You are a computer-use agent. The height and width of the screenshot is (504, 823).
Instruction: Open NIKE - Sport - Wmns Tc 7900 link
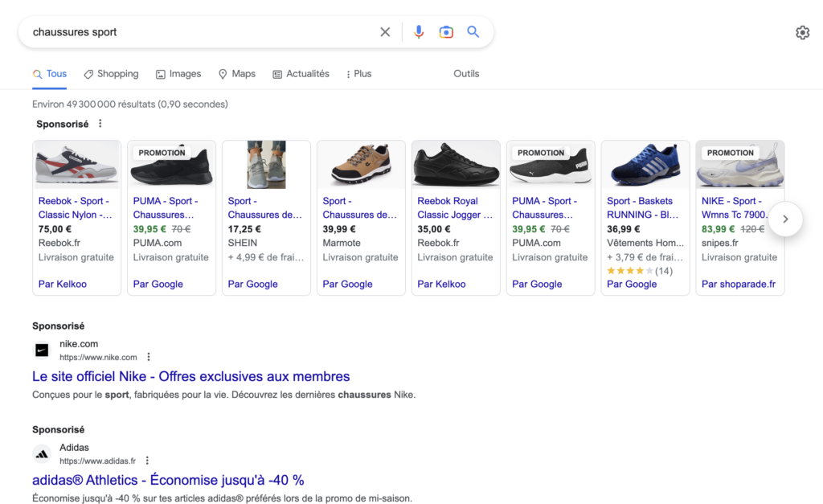(735, 208)
